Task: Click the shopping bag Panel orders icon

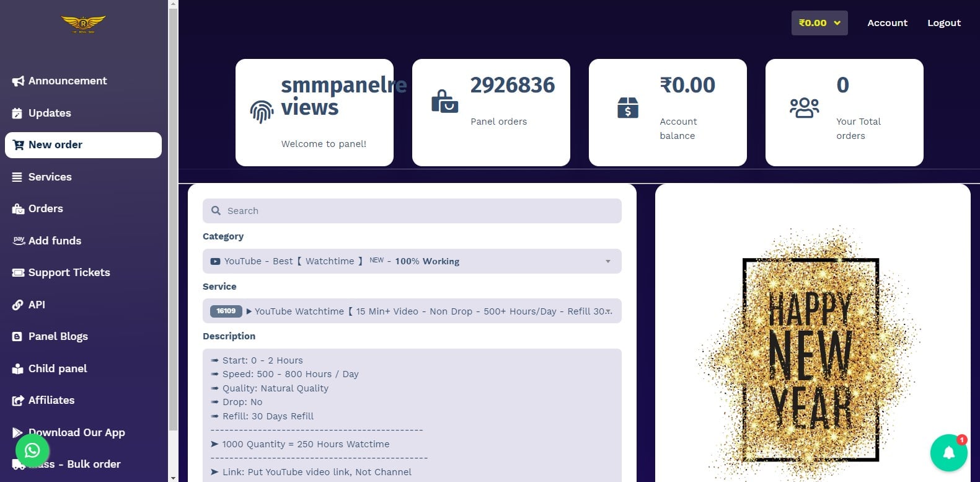Action: pyautogui.click(x=444, y=102)
